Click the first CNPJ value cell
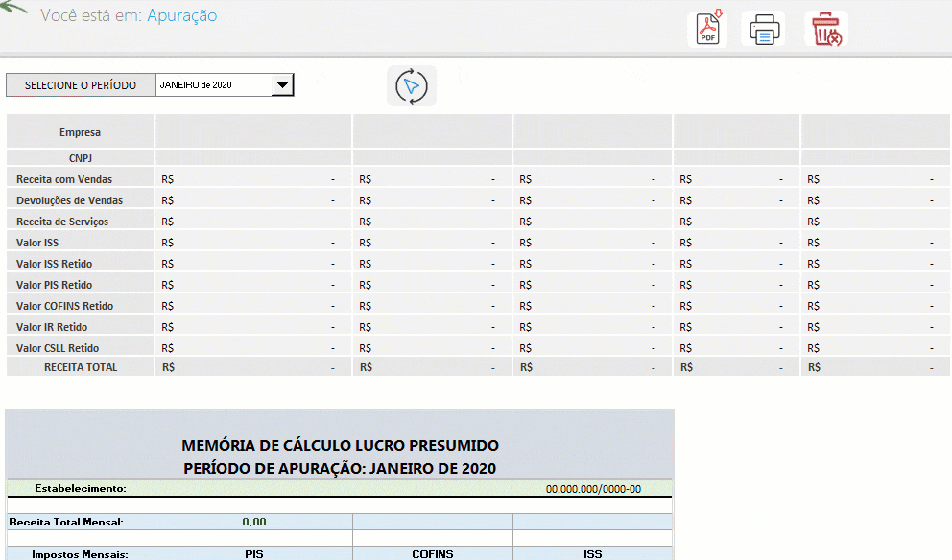Image resolution: width=952 pixels, height=560 pixels. 253,158
